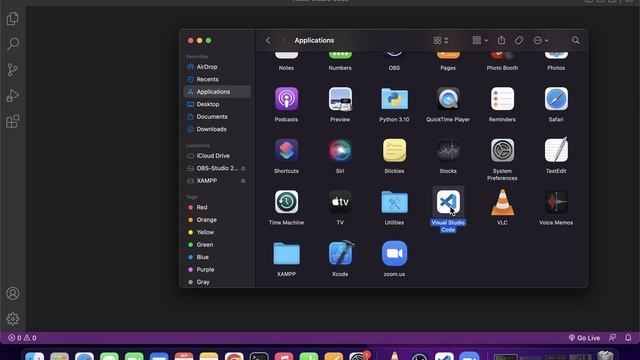This screenshot has height=360, width=640.
Task: Select the Red tag in sidebar
Action: [217, 207]
